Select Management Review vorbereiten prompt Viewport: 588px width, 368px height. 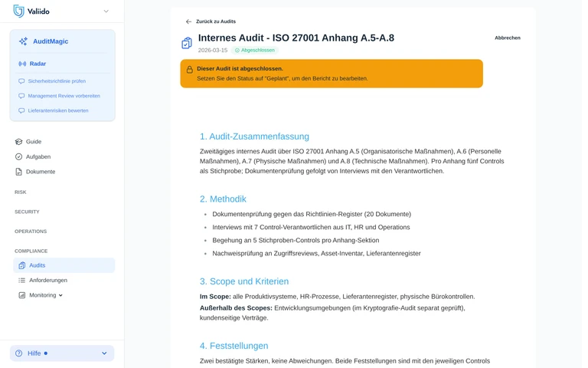tap(64, 96)
